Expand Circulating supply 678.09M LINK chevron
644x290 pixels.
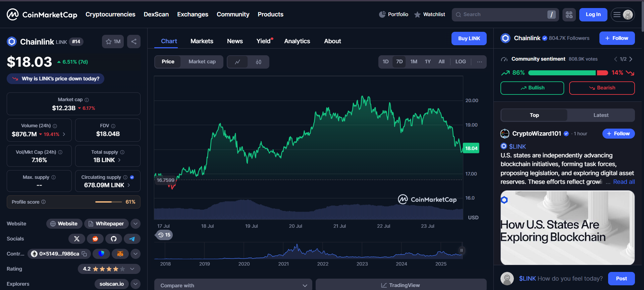click(x=128, y=185)
